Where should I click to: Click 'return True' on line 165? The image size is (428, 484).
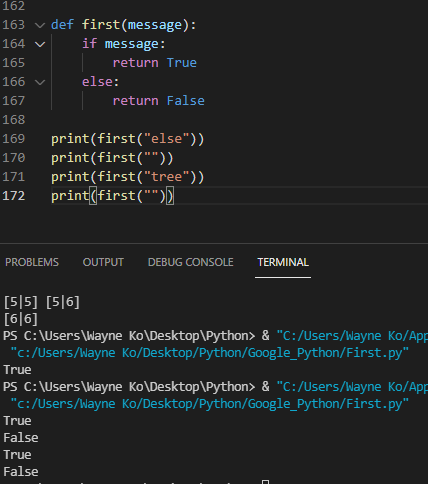[155, 63]
